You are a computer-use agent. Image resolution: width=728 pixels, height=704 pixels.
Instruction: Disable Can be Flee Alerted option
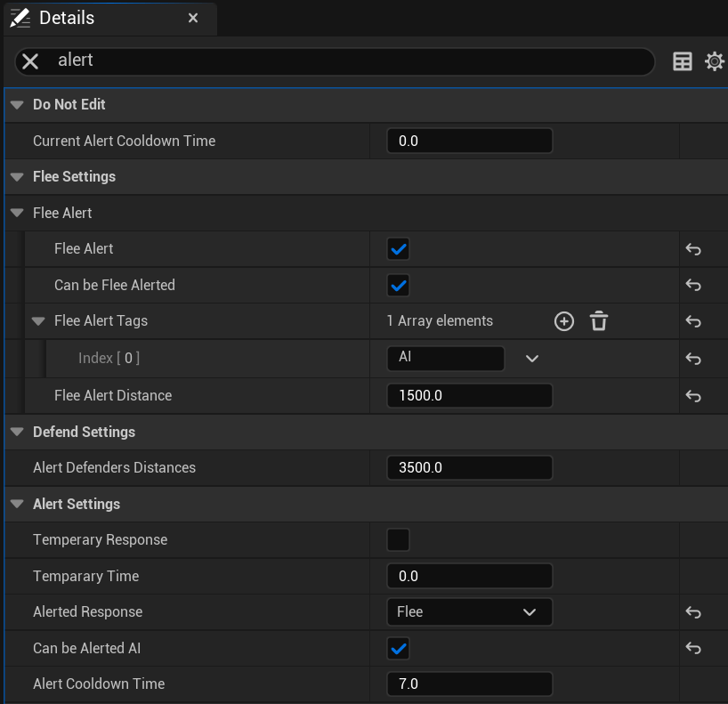399,286
